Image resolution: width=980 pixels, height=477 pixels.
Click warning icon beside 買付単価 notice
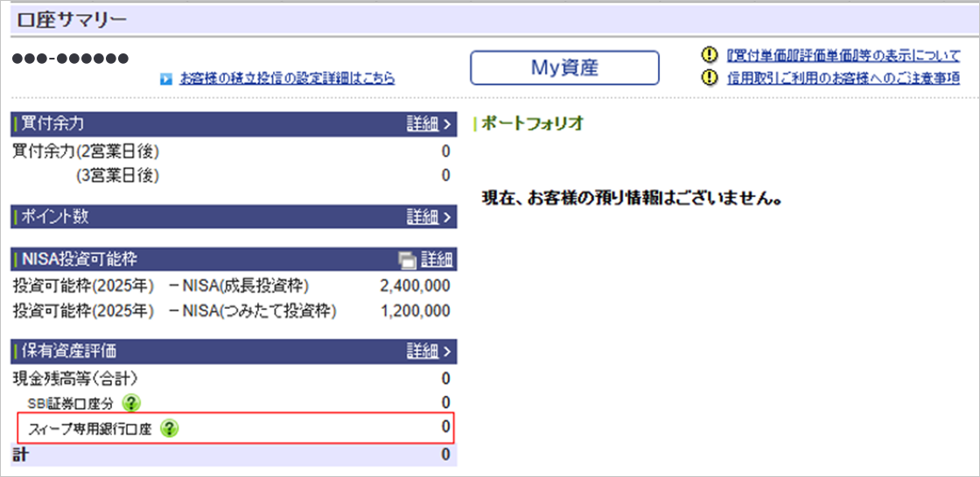click(x=710, y=55)
